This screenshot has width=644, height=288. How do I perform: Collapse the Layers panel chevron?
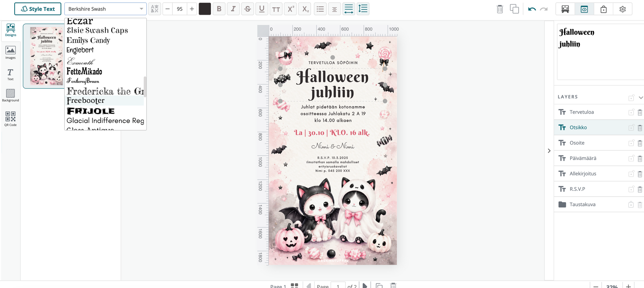click(641, 97)
